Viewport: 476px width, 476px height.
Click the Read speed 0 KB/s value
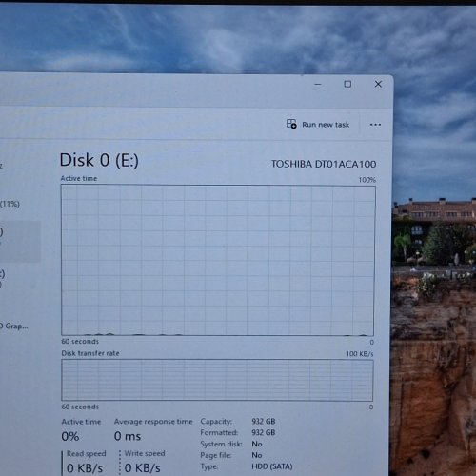[x=85, y=467]
